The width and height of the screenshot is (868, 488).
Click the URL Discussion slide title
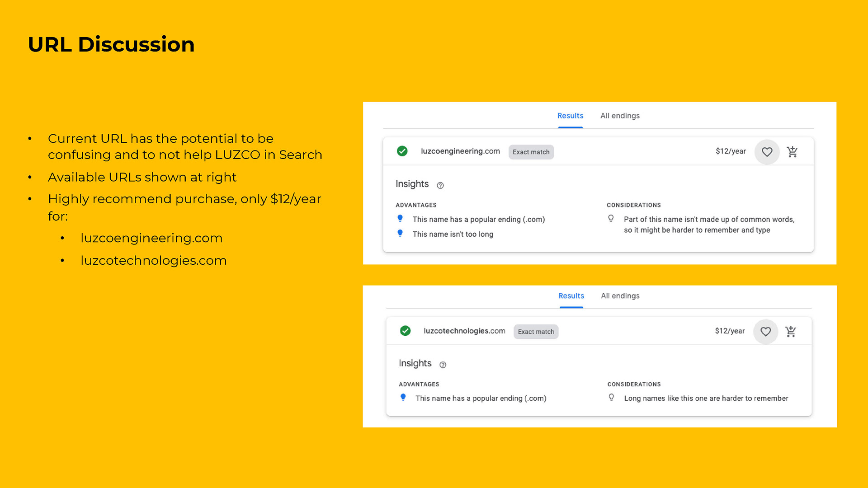(111, 44)
